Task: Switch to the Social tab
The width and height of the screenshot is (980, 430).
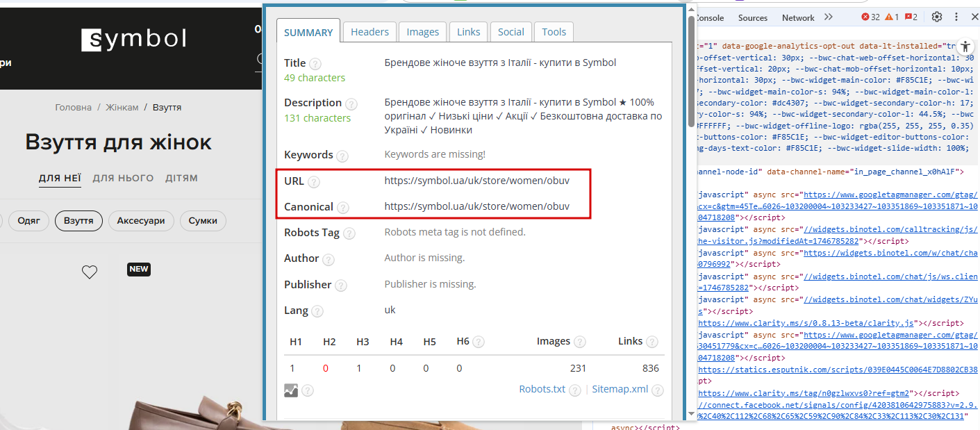Action: [511, 32]
